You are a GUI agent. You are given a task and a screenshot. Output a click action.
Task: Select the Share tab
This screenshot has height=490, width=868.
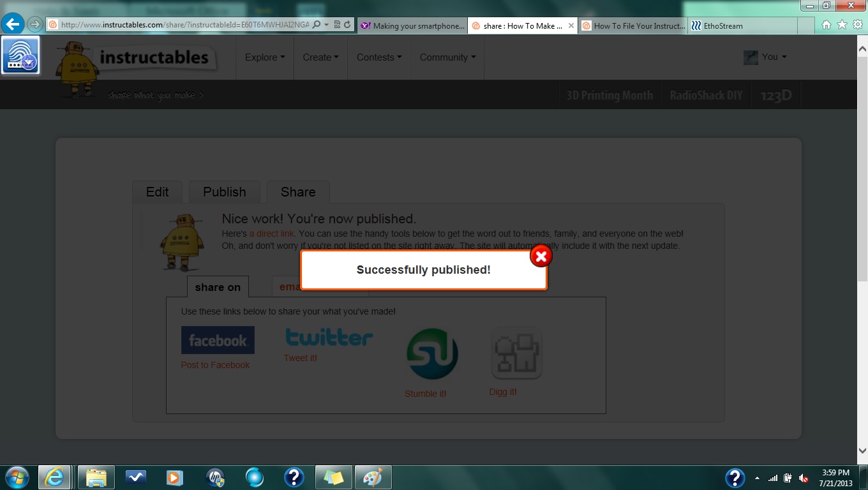click(298, 192)
